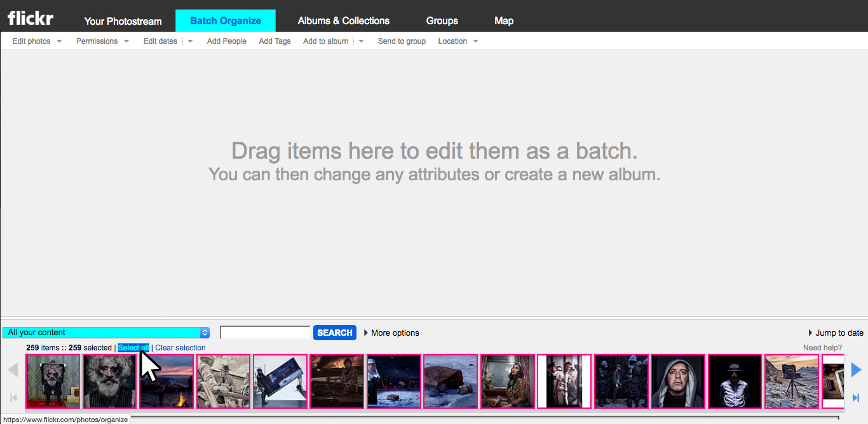Focus the search text field
This screenshot has width=868, height=424.
(265, 333)
